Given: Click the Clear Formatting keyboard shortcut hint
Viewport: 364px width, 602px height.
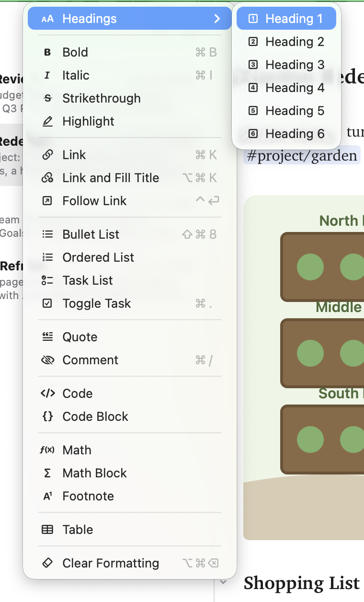Looking at the screenshot, I should 201,563.
